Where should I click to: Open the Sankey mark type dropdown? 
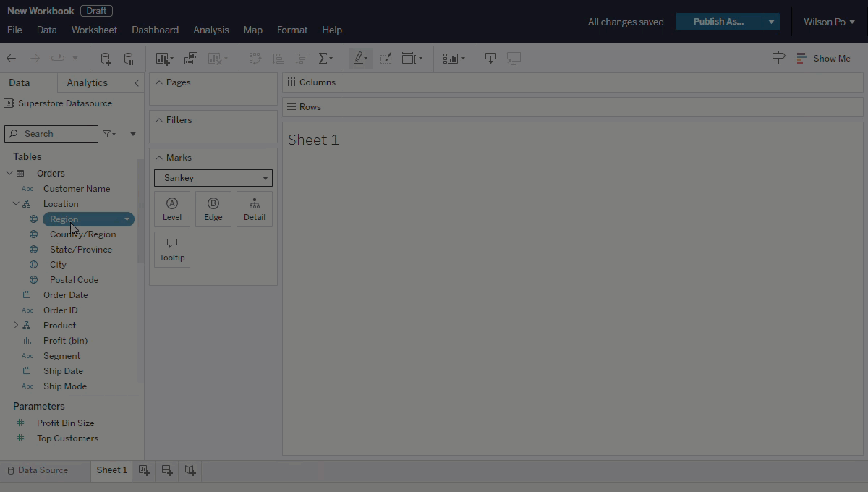(213, 178)
